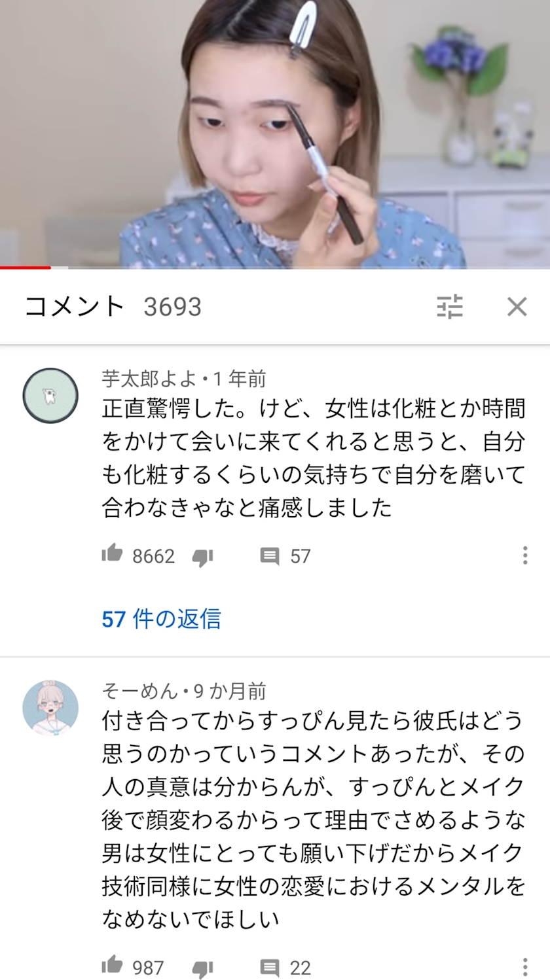The height and width of the screenshot is (980, 550).
Task: Open the reply icon showing 57
Action: [270, 556]
